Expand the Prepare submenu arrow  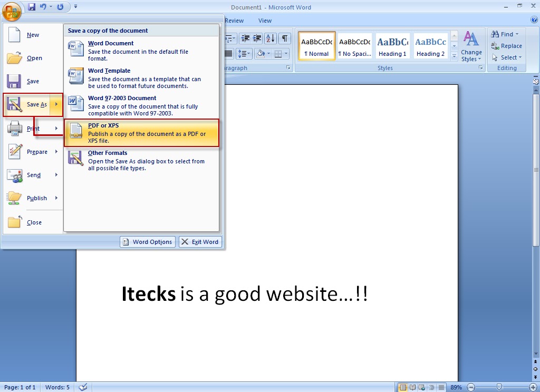(56, 152)
